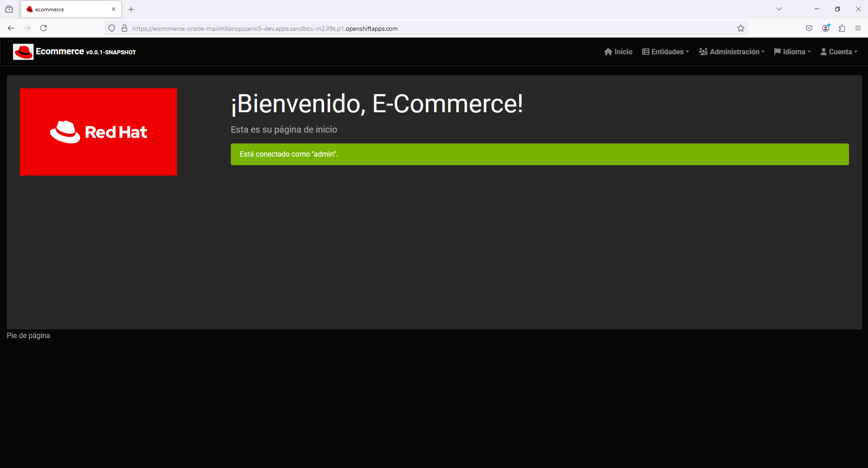
Task: Select the home icon beside Inicio
Action: [x=609, y=52]
